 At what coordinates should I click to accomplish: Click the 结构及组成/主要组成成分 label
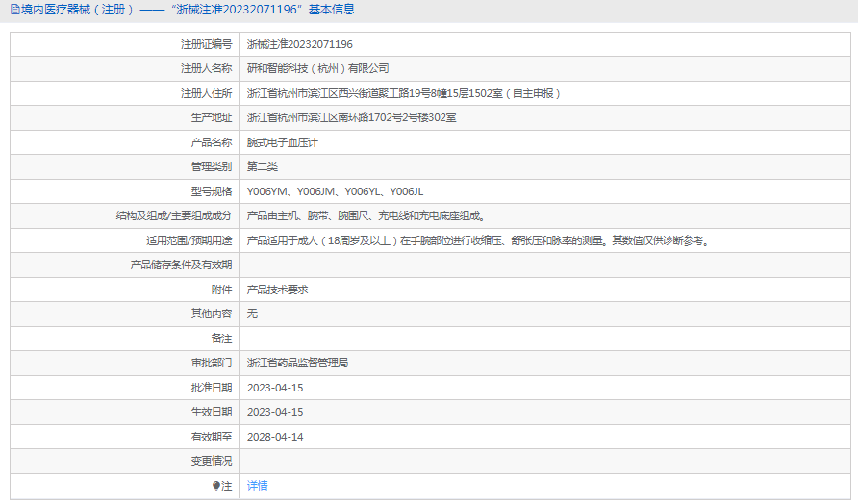pyautogui.click(x=174, y=215)
